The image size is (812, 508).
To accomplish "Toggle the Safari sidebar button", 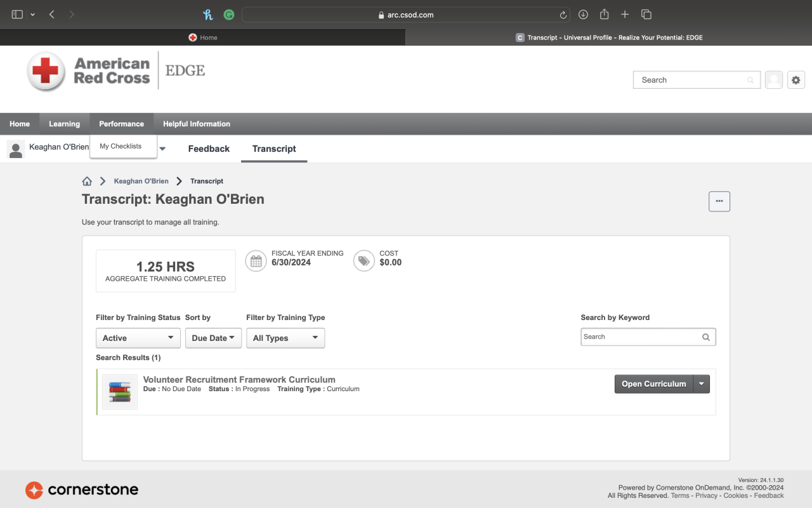I will tap(17, 15).
